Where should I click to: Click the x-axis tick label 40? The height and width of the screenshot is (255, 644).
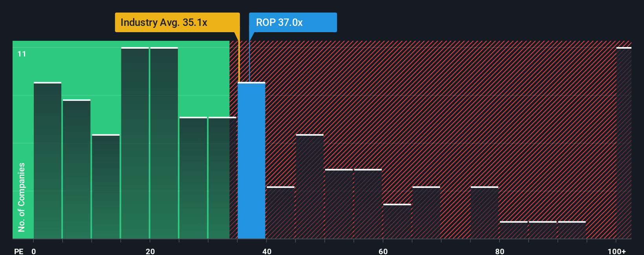pyautogui.click(x=267, y=251)
